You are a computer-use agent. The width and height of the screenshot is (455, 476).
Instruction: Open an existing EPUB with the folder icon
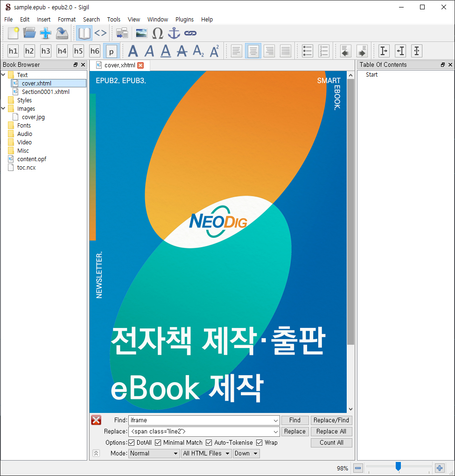coord(29,33)
